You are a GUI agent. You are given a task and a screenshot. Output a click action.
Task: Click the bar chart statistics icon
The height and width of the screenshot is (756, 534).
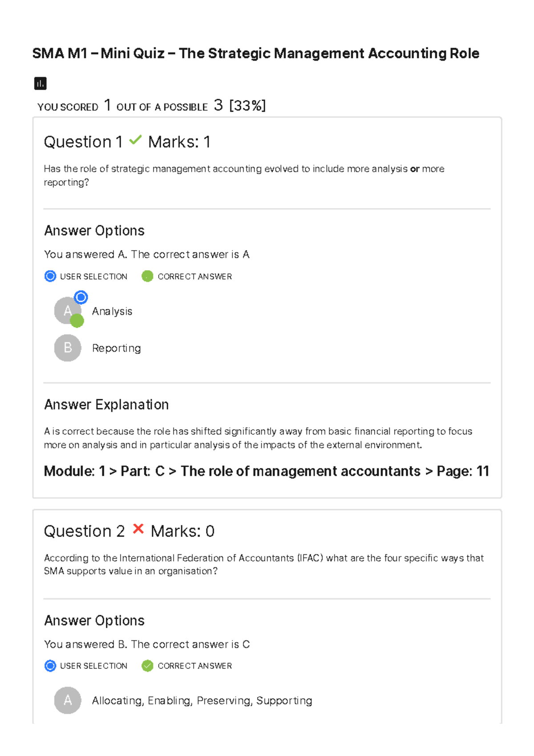pos(40,83)
